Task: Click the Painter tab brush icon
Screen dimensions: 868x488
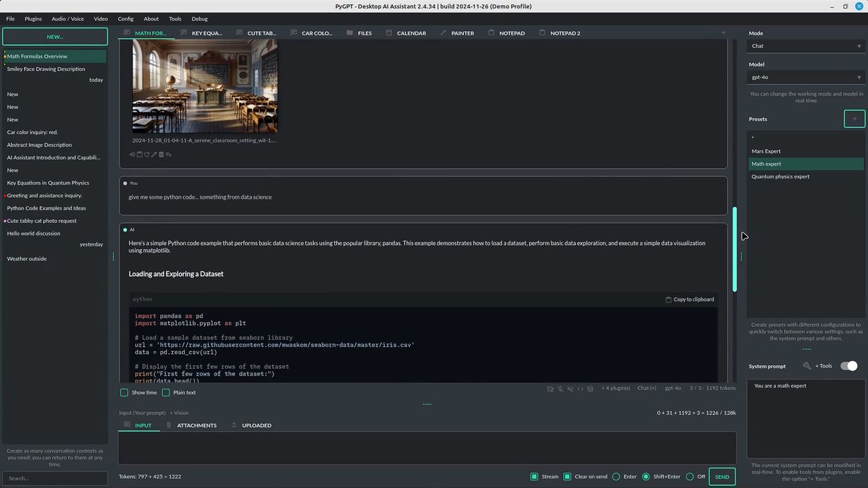Action: (x=443, y=33)
